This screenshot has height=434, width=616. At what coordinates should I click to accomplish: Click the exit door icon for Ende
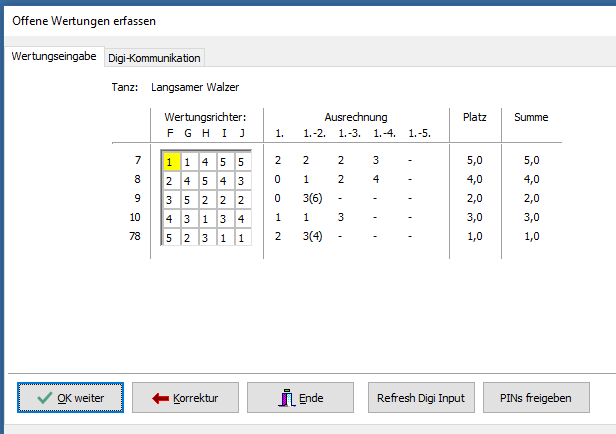[x=286, y=398]
